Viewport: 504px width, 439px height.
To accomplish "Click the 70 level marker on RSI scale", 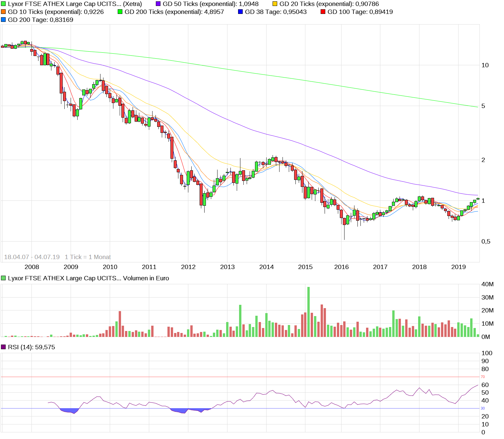I will point(483,376).
